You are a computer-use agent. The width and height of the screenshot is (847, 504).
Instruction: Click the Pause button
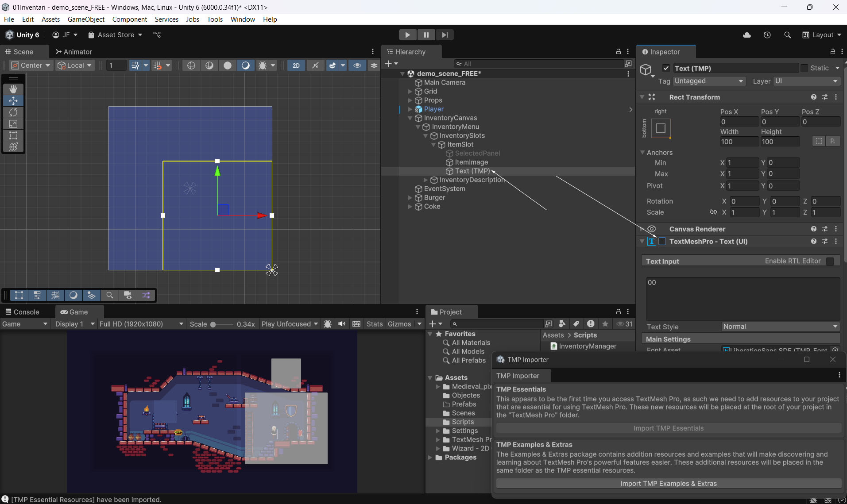426,35
